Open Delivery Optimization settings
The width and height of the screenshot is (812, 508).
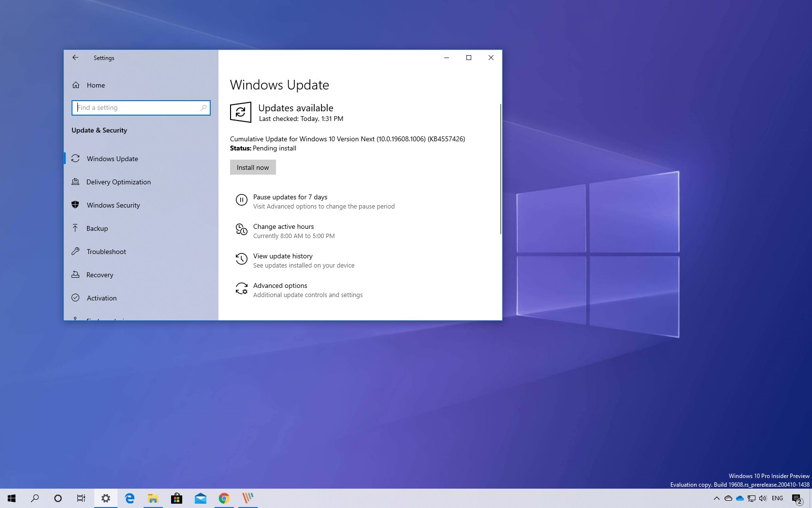pyautogui.click(x=118, y=182)
